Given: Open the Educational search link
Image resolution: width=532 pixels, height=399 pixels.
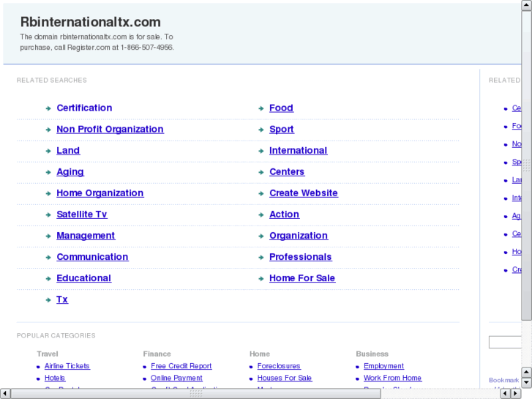Looking at the screenshot, I should point(83,278).
